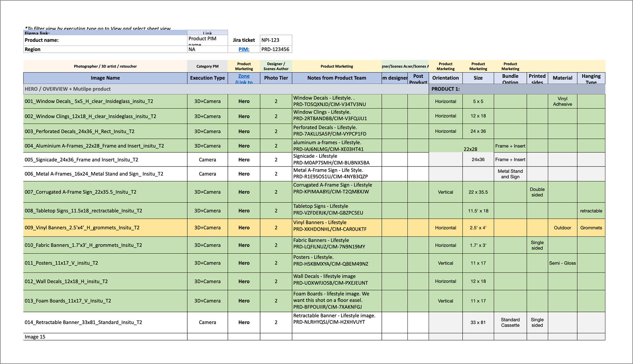The width and height of the screenshot is (633, 364).
Task: Click the Product name: label cell
Action: [105, 40]
